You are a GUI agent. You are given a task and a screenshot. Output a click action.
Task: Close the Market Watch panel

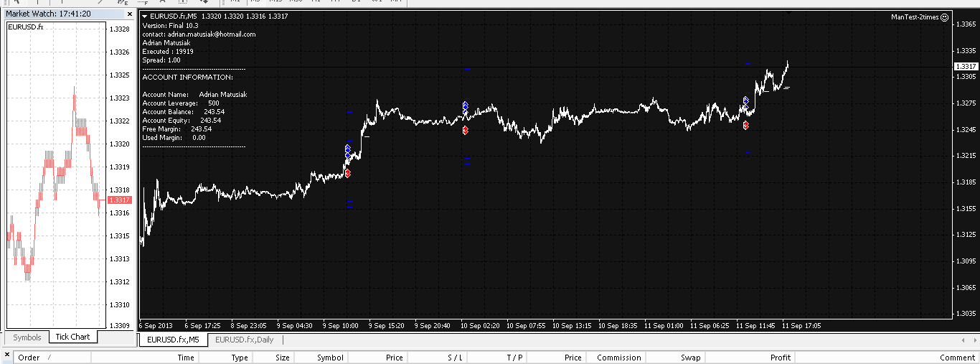(x=129, y=14)
